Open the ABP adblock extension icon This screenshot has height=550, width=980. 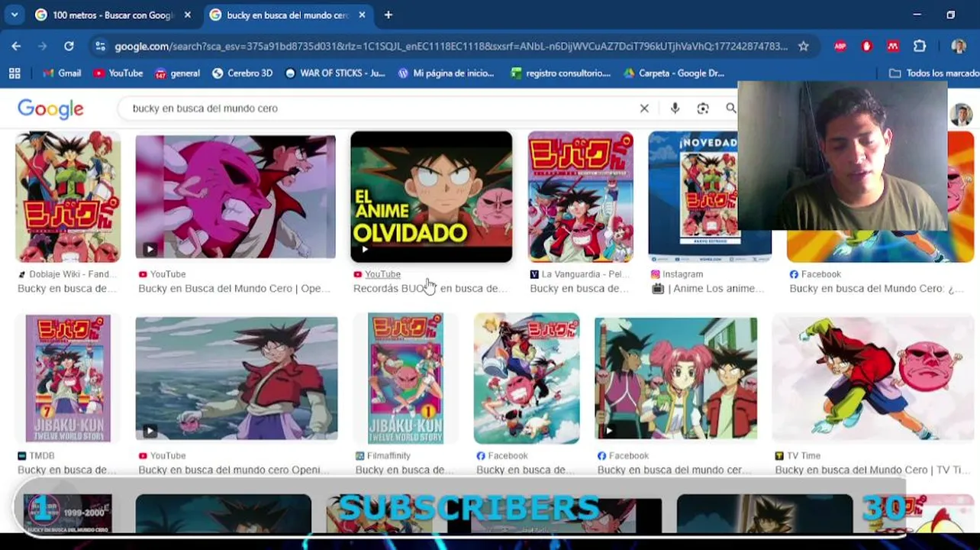[840, 47]
